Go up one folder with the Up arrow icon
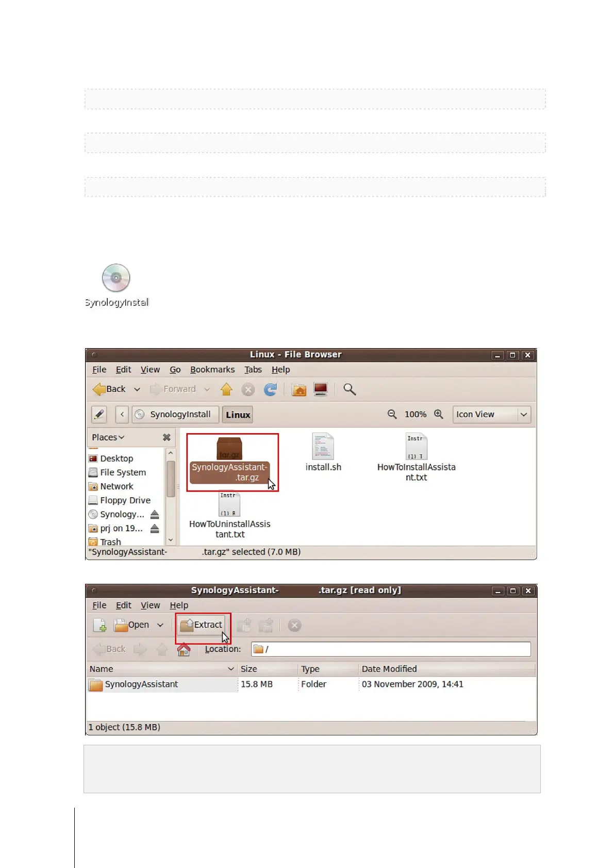614x868 pixels. click(226, 389)
